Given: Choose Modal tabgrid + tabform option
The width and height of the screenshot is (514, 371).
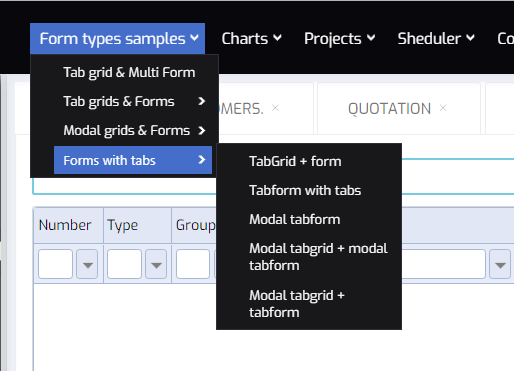Looking at the screenshot, I should pyautogui.click(x=297, y=304).
